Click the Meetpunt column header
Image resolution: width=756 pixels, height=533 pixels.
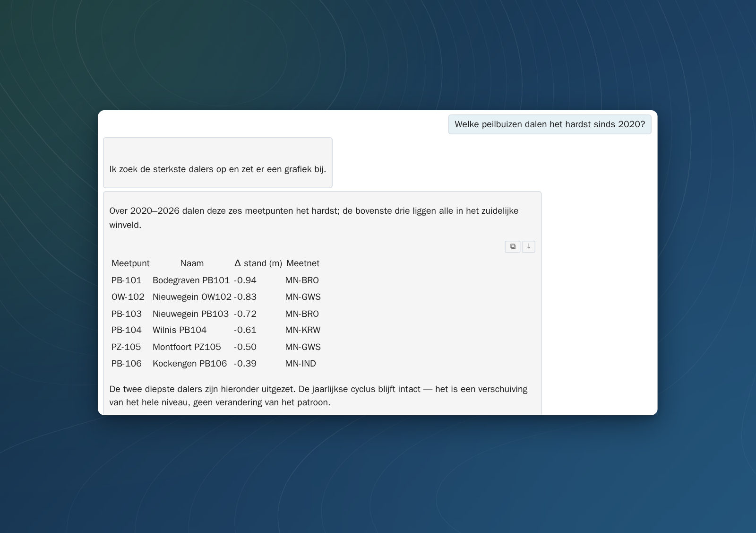[x=130, y=263]
